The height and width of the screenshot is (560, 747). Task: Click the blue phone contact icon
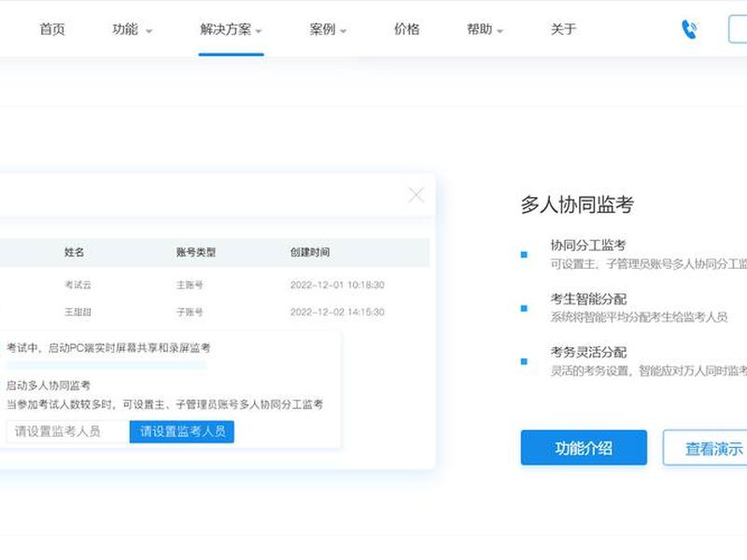coord(689,30)
